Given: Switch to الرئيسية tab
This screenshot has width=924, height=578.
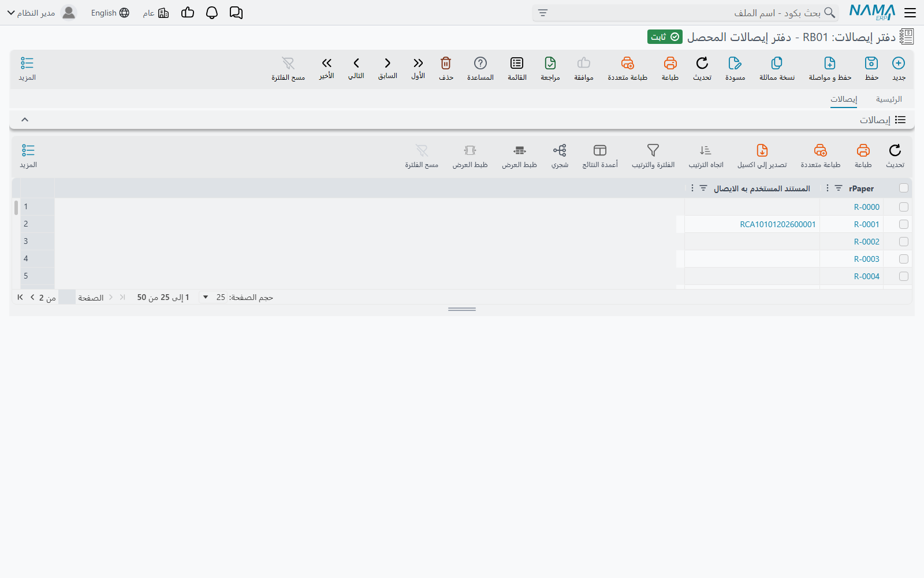Looking at the screenshot, I should [x=889, y=99].
